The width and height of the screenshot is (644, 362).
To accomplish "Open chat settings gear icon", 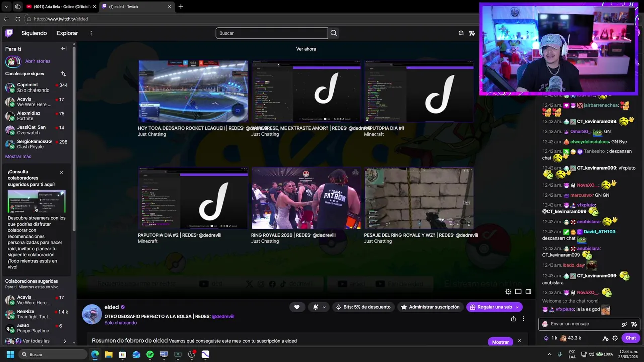I will click(x=615, y=338).
